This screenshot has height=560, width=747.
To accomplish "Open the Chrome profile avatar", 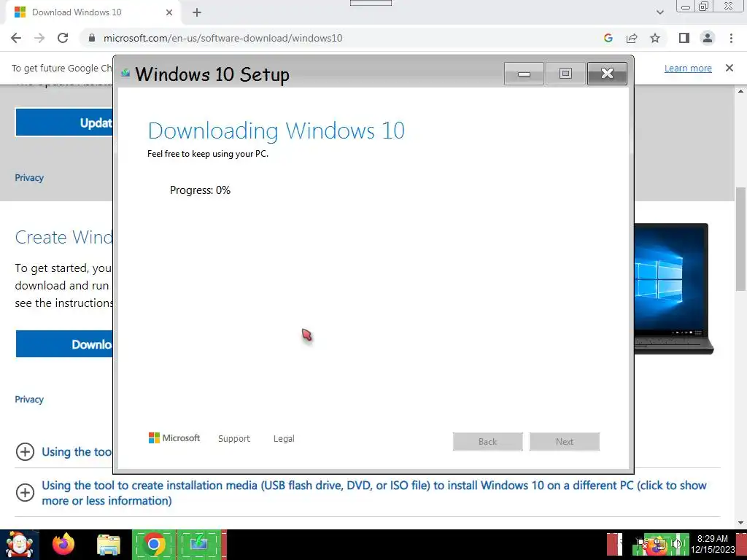I will 708,38.
